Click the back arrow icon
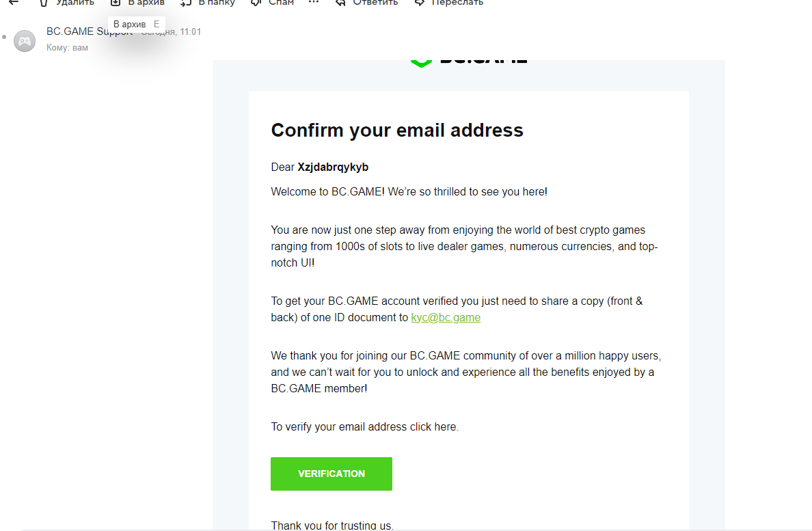Viewport: 812px width, 531px height. click(14, 3)
